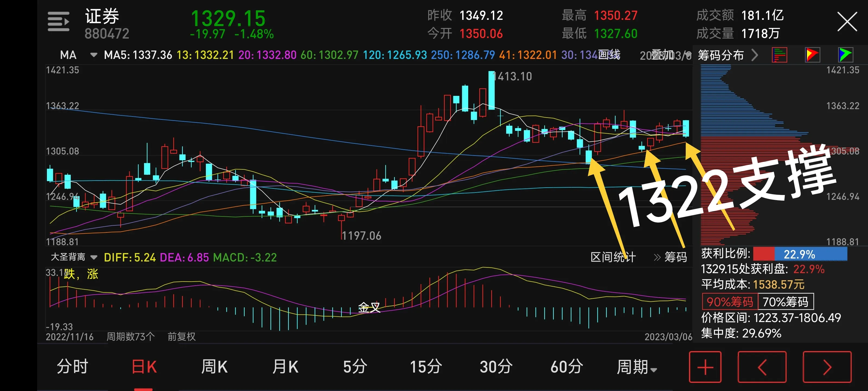Viewport: 868px width, 391px height.
Task: Click the 41: 1322.01 moving average value
Action: [x=528, y=55]
